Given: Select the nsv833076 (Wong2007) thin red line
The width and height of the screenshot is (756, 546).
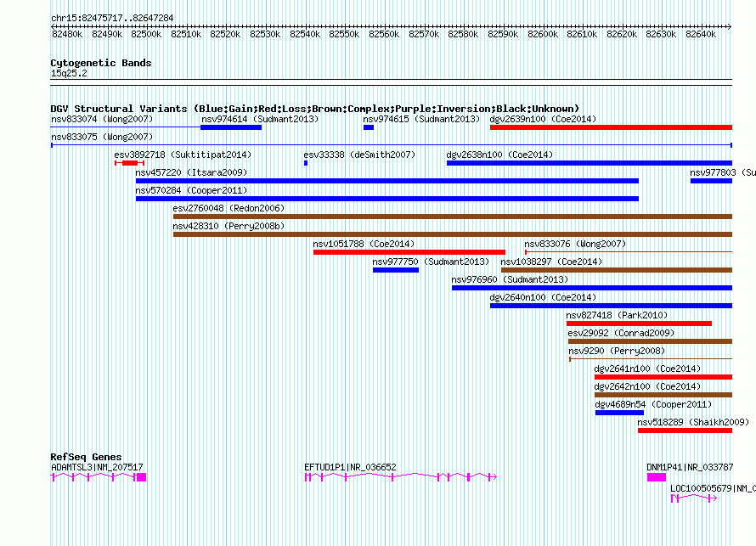Looking at the screenshot, I should click(629, 251).
